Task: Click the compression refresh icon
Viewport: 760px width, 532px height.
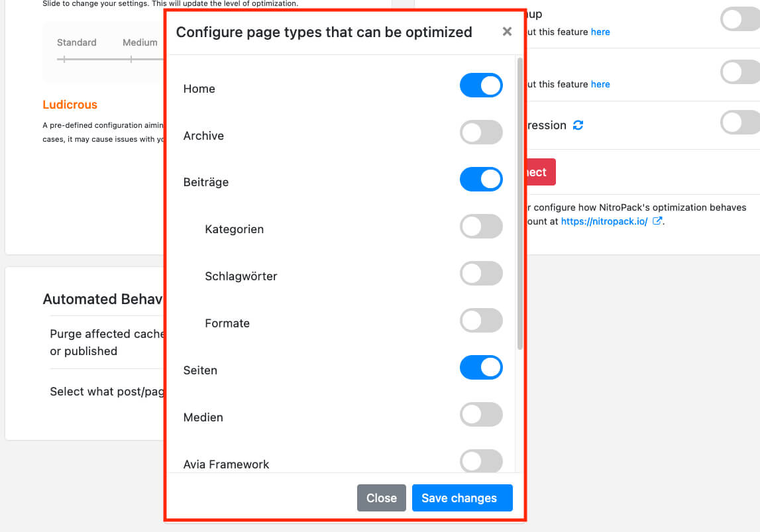Action: click(x=578, y=125)
